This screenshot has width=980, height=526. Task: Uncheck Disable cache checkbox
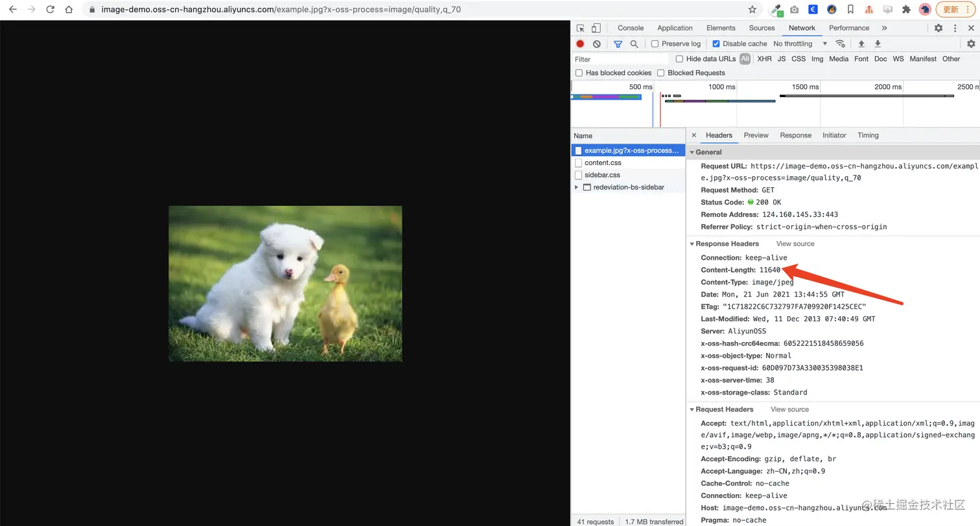click(716, 44)
